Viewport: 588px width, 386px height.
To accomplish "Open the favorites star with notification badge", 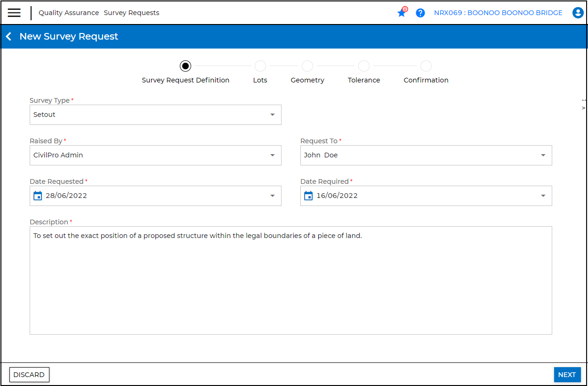I will tap(402, 13).
